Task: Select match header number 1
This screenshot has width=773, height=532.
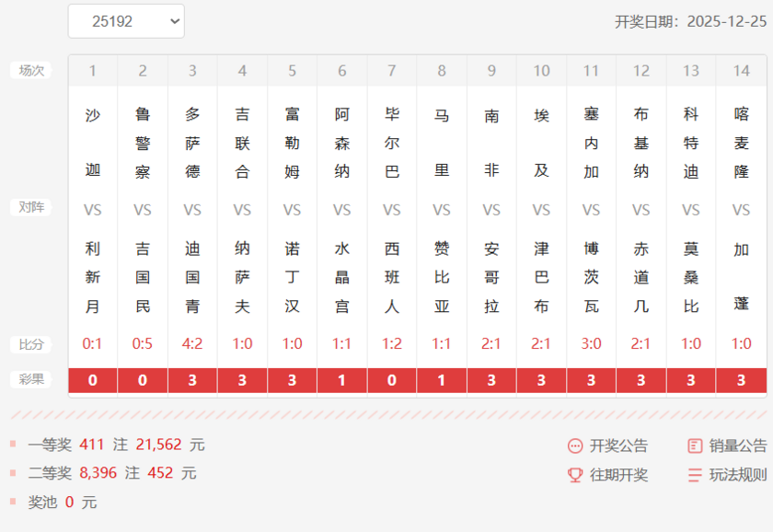Action: pyautogui.click(x=92, y=70)
